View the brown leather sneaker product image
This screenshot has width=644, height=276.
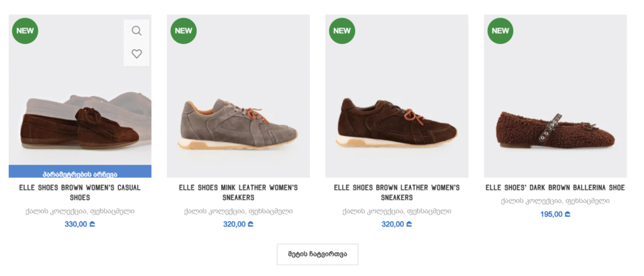click(396, 123)
